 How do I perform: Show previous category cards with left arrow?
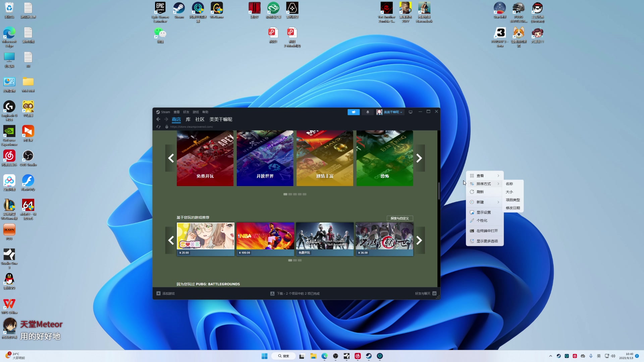(171, 158)
